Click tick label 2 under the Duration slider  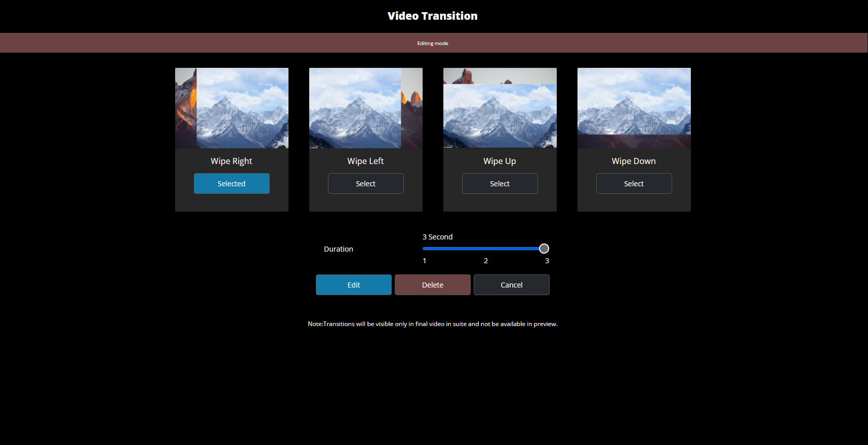pos(485,261)
